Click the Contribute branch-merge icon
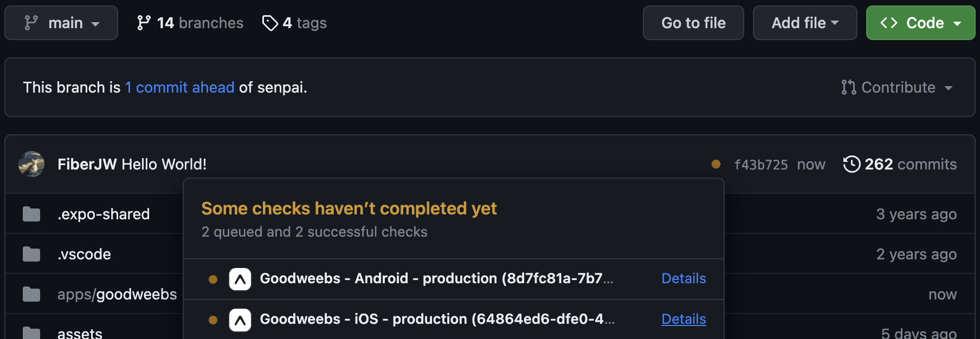This screenshot has width=980, height=339. point(848,87)
